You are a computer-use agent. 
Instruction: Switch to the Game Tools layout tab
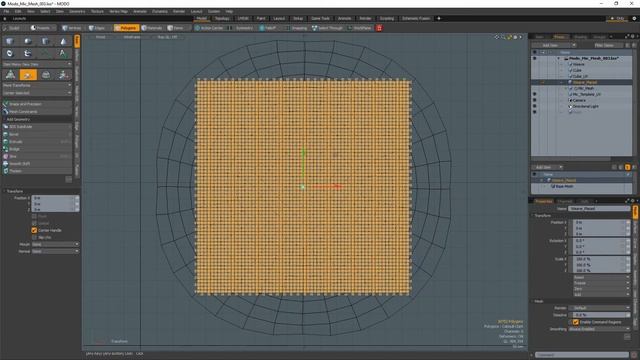320,18
